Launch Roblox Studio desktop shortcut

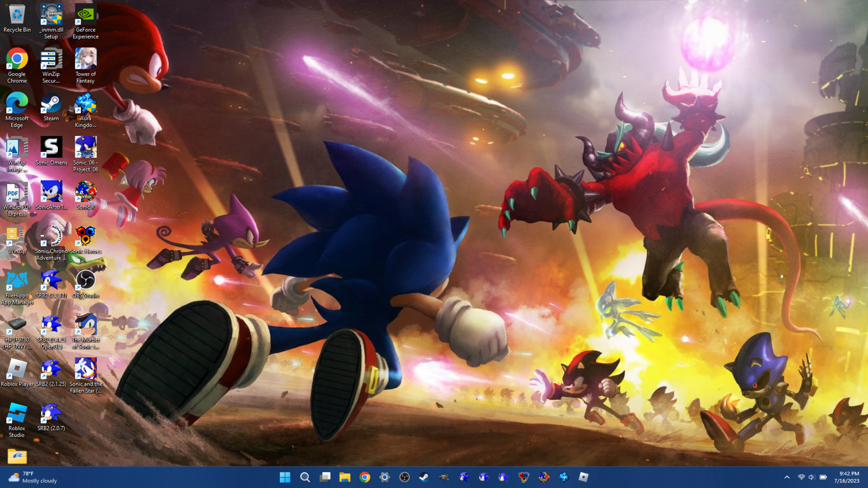(17, 421)
